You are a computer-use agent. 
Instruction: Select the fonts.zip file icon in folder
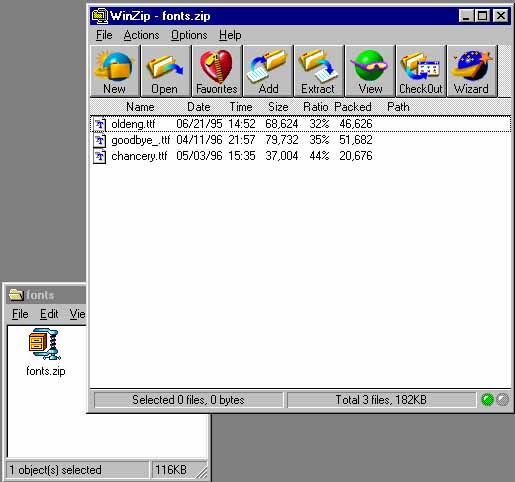(x=45, y=344)
